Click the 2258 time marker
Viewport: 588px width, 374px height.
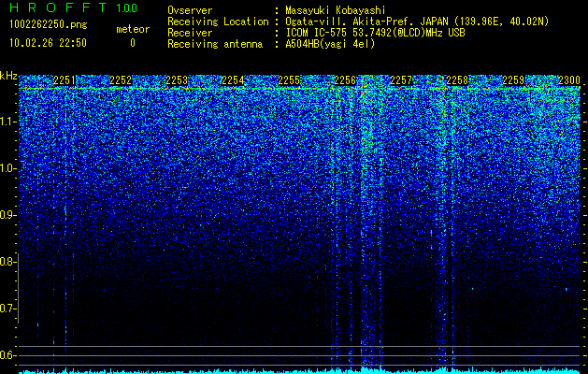(457, 80)
